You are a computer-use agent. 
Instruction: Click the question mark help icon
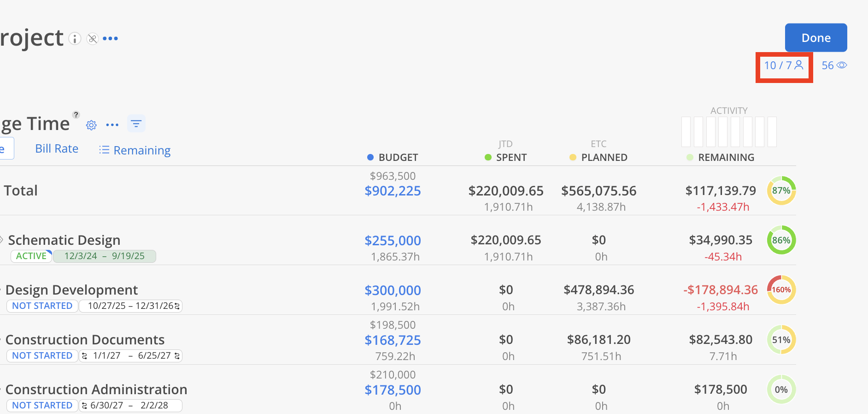tap(76, 115)
